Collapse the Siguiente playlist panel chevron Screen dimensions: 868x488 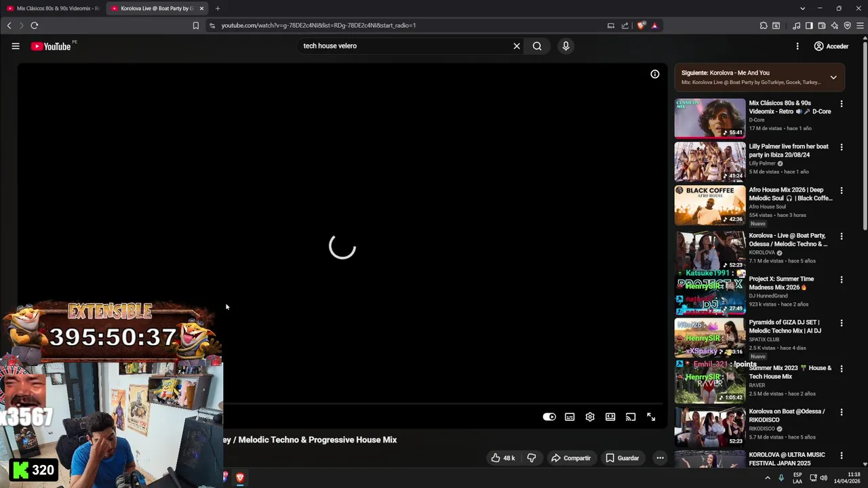833,77
